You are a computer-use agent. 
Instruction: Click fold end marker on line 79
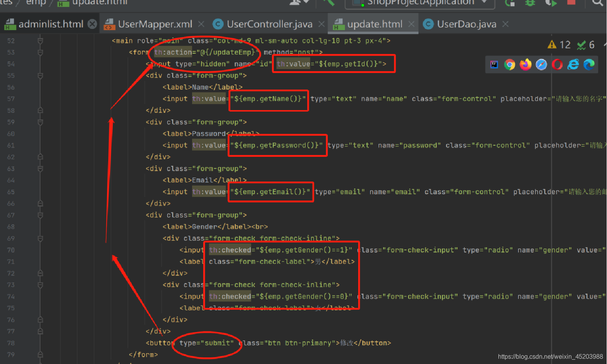(40, 355)
